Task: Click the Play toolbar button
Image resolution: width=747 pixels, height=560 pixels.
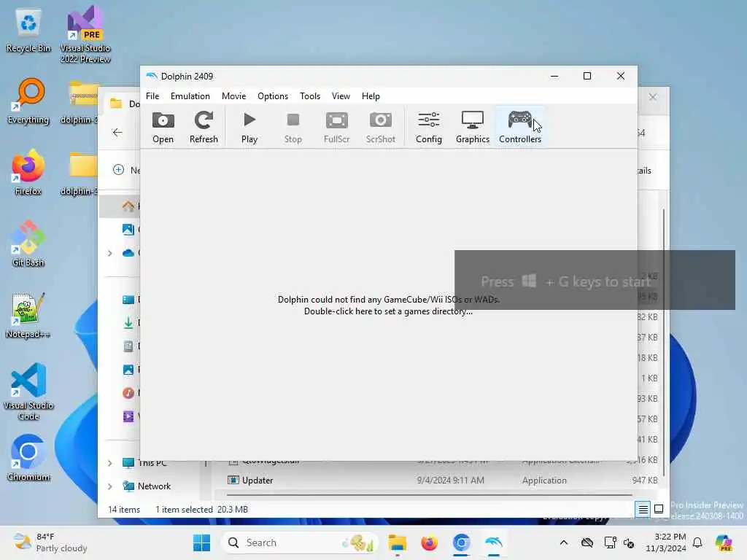Action: pyautogui.click(x=249, y=127)
